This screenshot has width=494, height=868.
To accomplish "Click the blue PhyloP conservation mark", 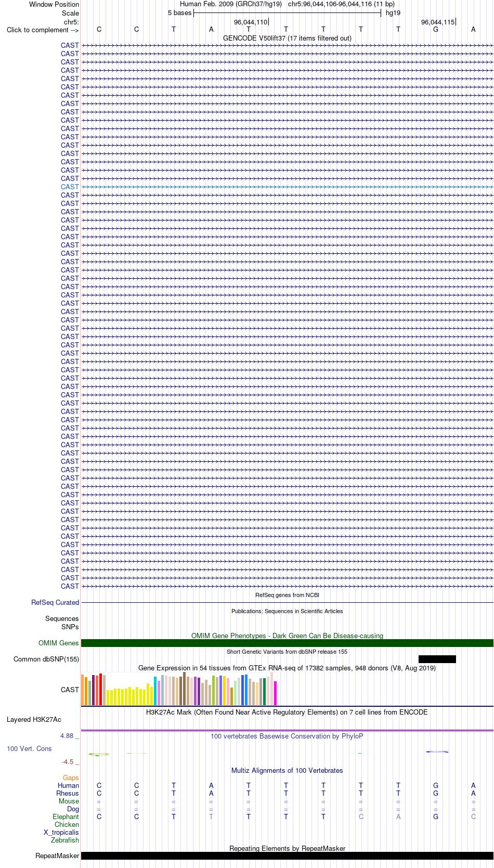I will pos(437,752).
